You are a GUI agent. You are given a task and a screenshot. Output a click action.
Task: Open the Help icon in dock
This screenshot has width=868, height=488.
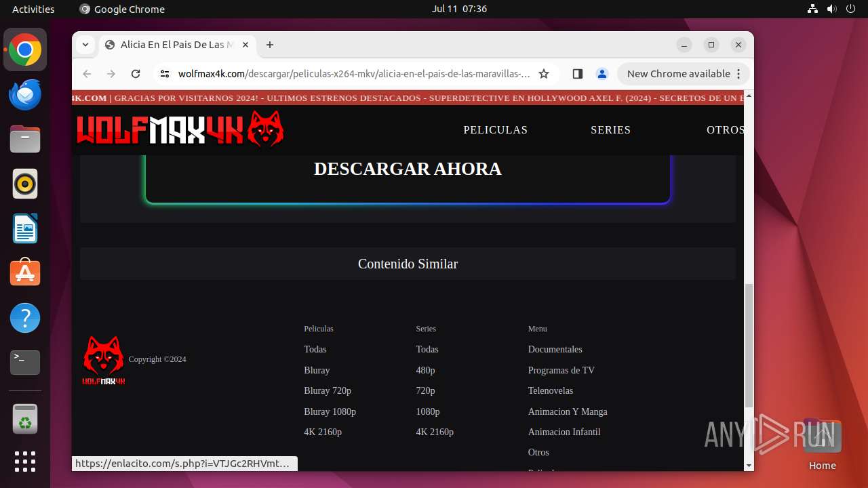(x=25, y=318)
